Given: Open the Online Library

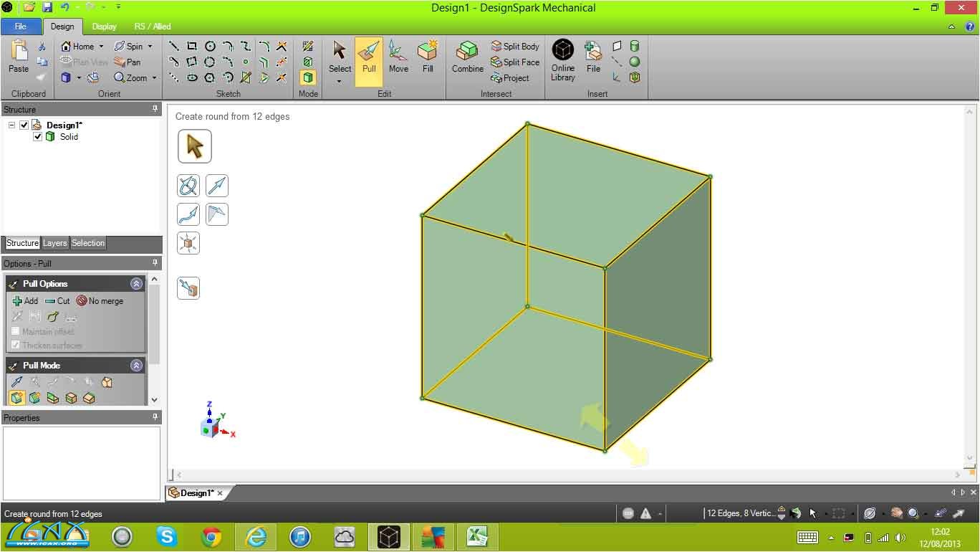Looking at the screenshot, I should tap(563, 60).
